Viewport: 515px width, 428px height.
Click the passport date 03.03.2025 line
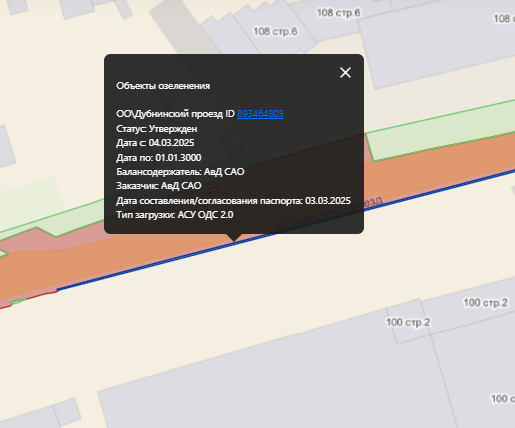click(x=233, y=201)
